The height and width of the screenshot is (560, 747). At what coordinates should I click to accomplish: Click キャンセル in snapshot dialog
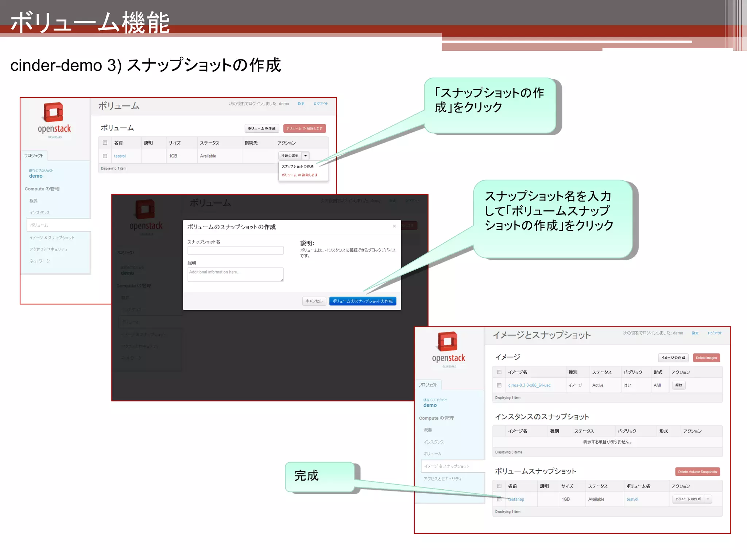[314, 301]
